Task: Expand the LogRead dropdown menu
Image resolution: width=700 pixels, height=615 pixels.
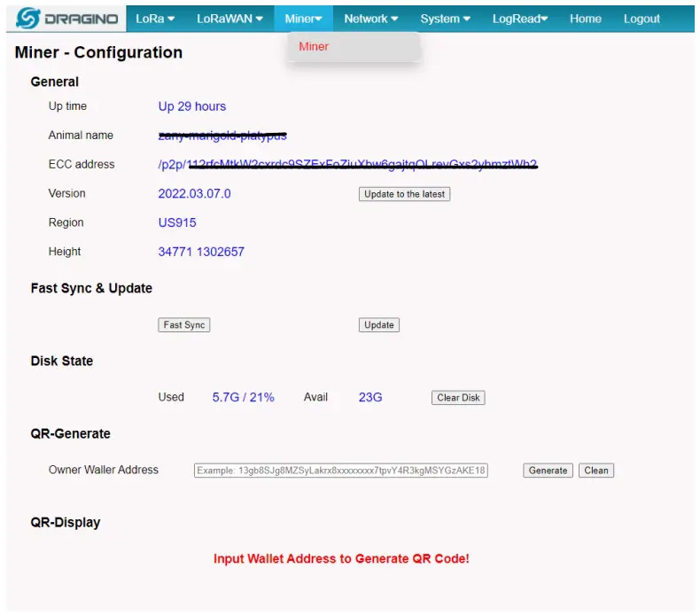Action: point(519,19)
